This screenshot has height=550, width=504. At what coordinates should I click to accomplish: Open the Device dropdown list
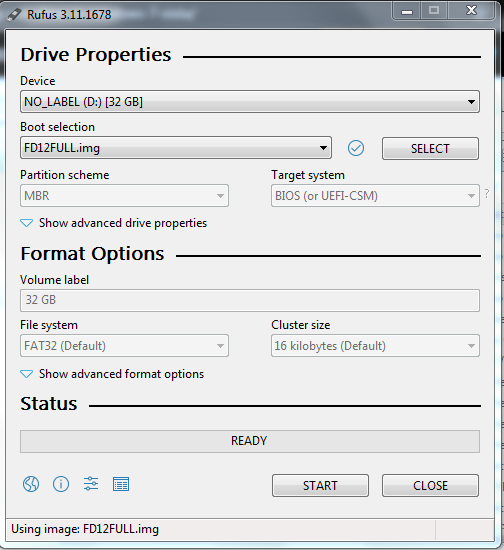point(250,102)
